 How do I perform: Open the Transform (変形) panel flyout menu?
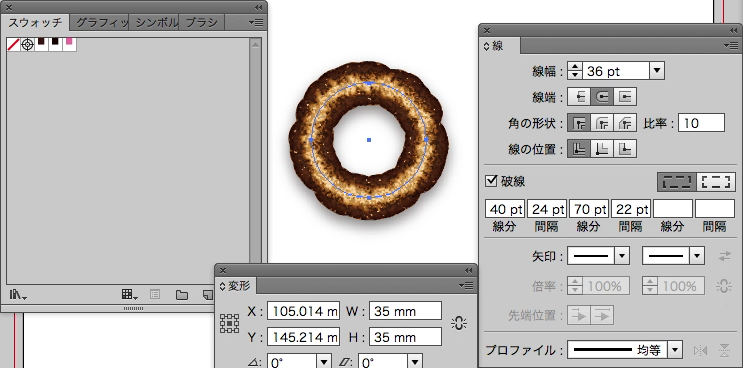(466, 285)
